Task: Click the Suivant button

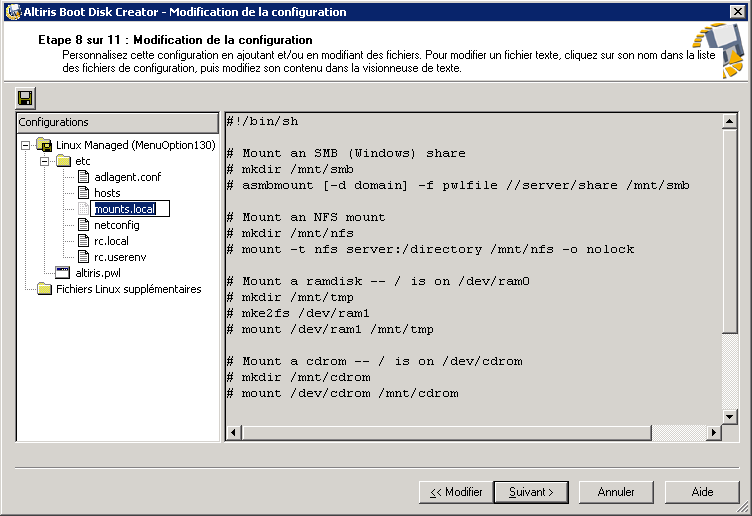Action: click(x=531, y=492)
